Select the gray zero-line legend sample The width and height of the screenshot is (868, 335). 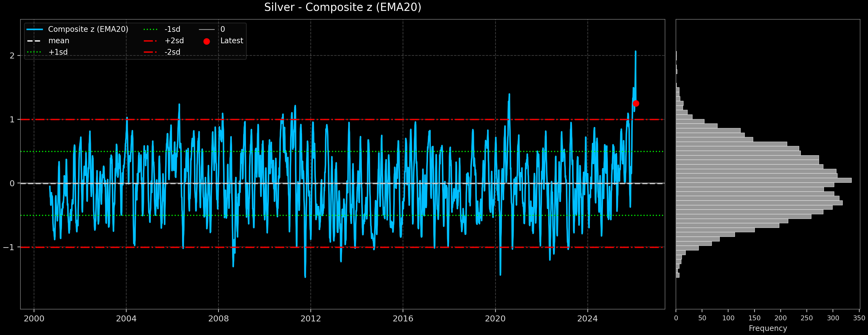point(207,29)
